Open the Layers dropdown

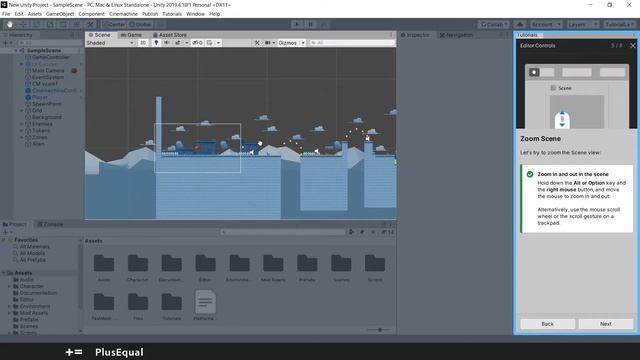(582, 24)
